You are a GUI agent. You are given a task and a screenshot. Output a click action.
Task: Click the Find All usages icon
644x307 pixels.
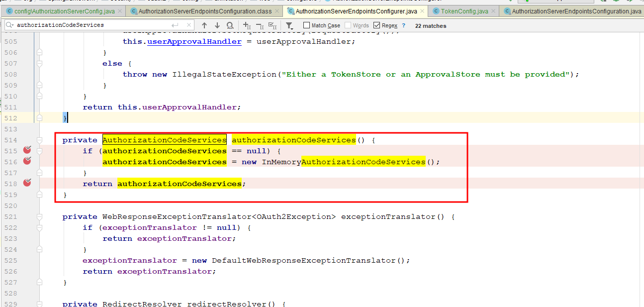[x=230, y=25]
